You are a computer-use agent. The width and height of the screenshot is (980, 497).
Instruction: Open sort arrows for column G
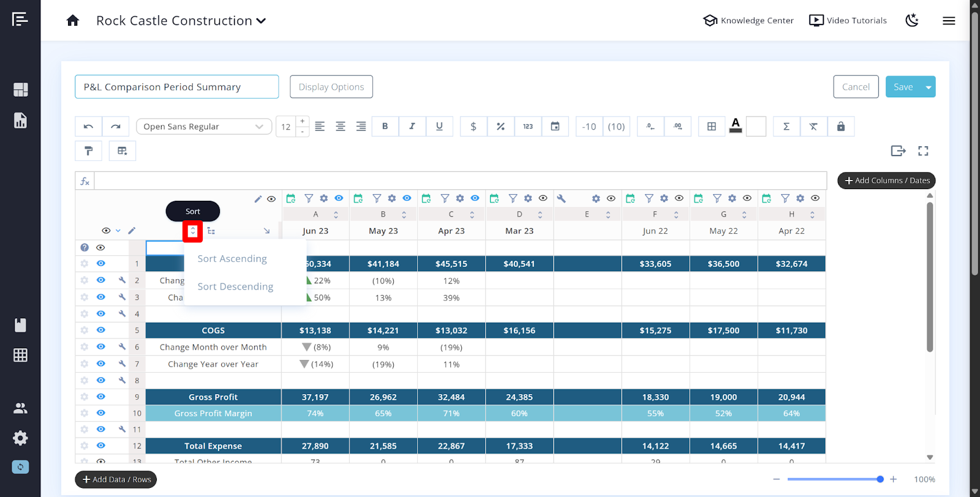point(744,215)
